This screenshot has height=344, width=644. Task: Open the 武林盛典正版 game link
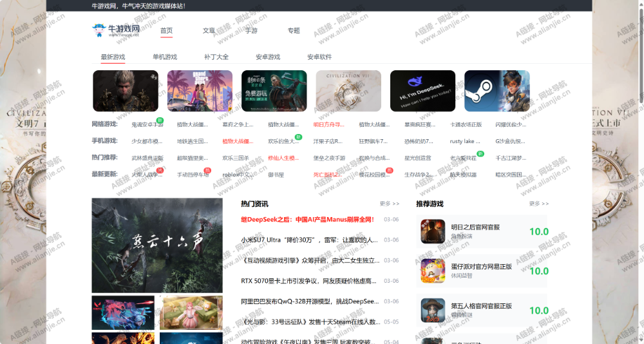[147, 158]
